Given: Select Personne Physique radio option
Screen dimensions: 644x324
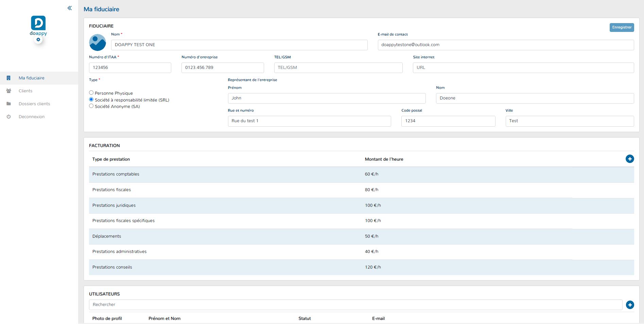Looking at the screenshot, I should point(91,93).
